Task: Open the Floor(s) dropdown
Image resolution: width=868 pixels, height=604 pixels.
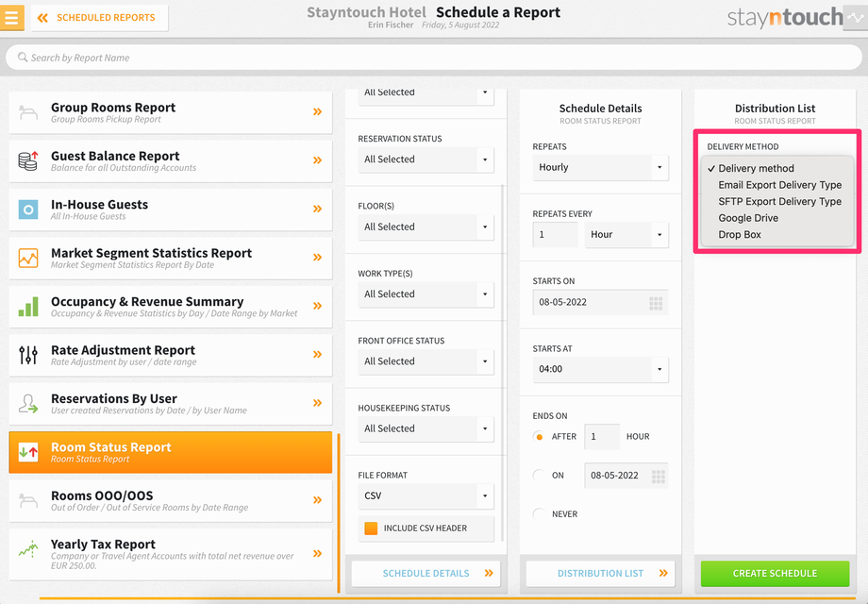Action: [426, 227]
